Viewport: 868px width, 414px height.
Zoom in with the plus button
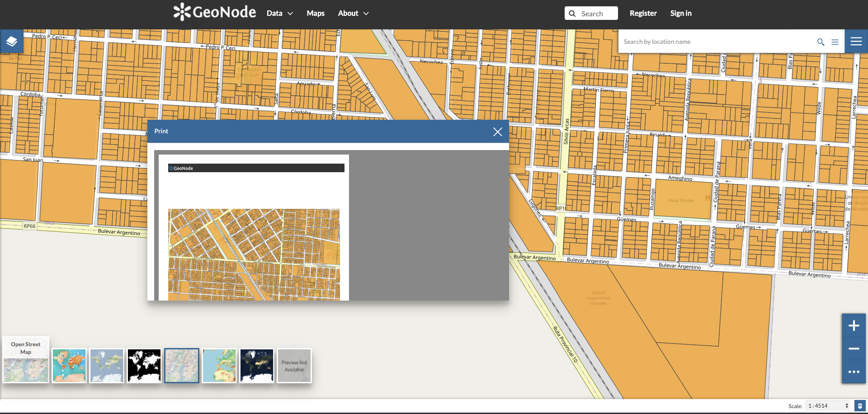(854, 325)
